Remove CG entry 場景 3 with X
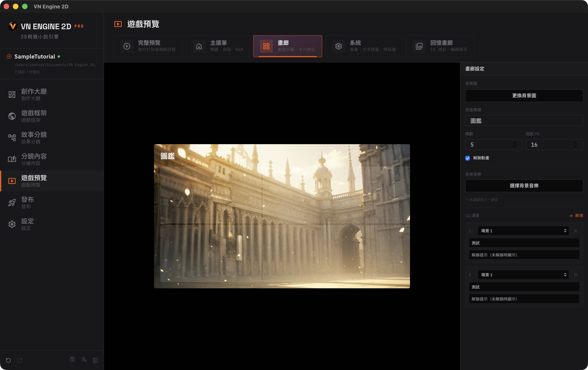The width and height of the screenshot is (588, 370). [576, 275]
